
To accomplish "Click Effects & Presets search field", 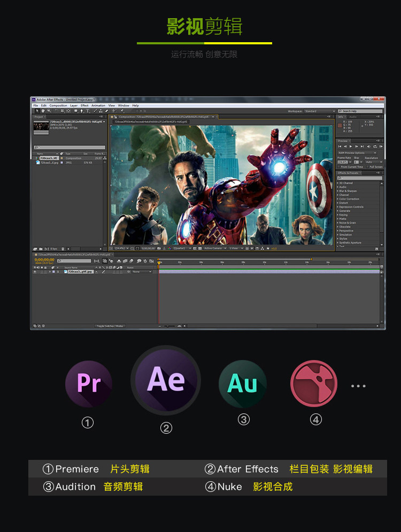I will click(360, 178).
